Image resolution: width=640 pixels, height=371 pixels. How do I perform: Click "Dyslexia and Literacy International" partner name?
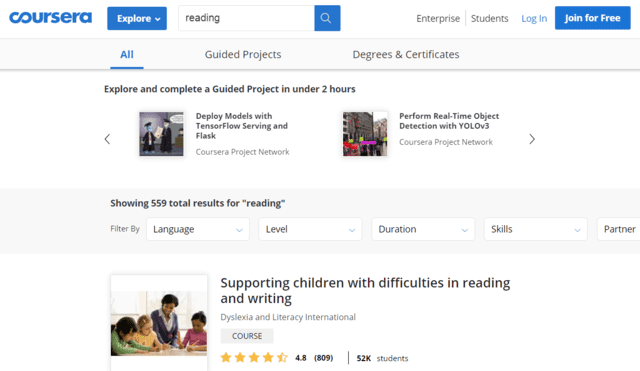288,317
